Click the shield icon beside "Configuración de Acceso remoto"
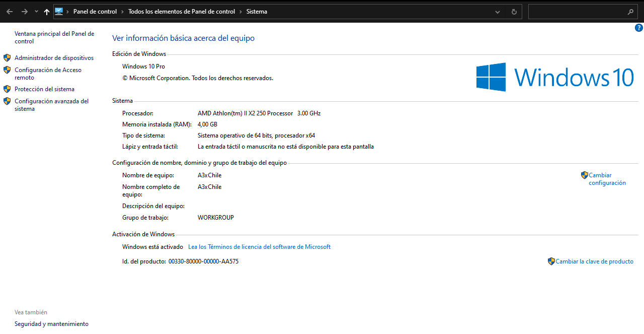The width and height of the screenshot is (644, 334). [7, 70]
